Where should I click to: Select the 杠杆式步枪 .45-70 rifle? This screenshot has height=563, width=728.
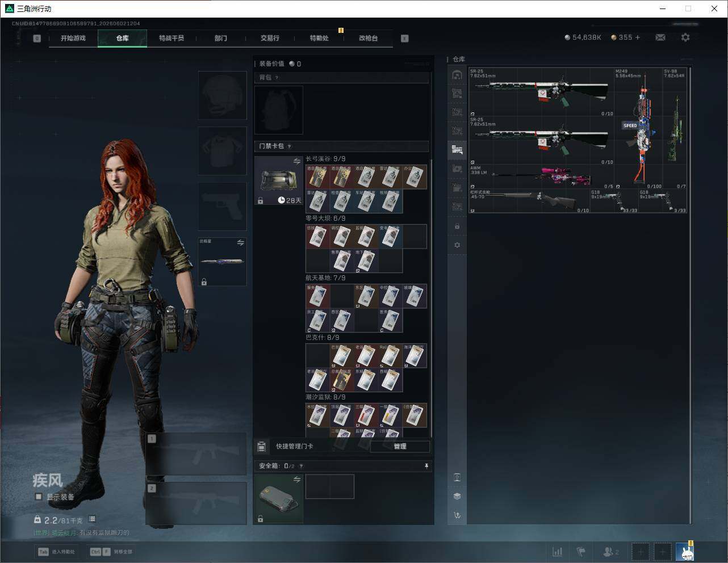tap(529, 201)
